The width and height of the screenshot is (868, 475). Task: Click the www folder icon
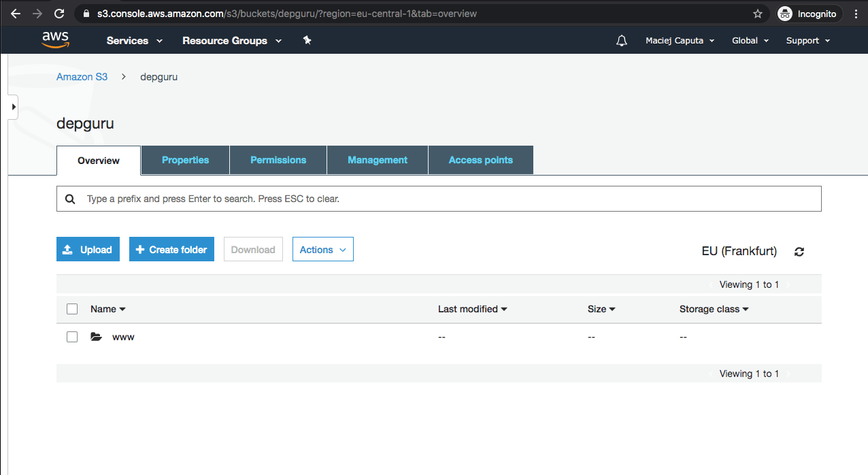(97, 337)
